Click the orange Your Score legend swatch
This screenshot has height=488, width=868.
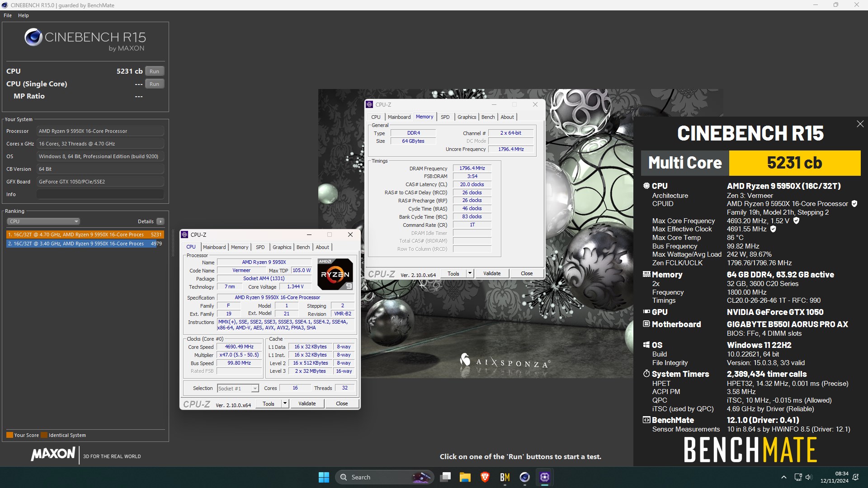[x=9, y=435]
